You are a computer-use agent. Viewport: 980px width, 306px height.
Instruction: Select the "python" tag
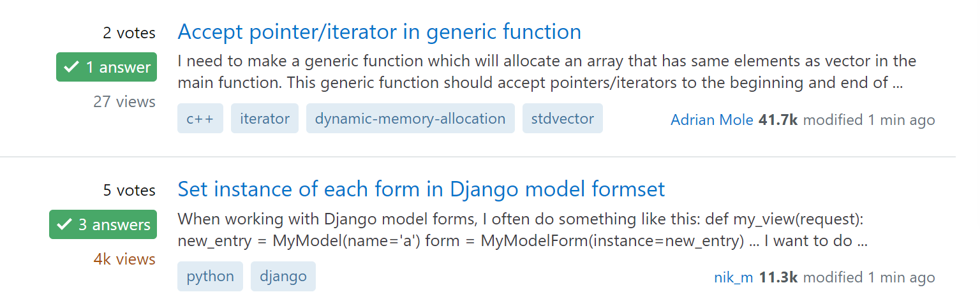tap(210, 277)
